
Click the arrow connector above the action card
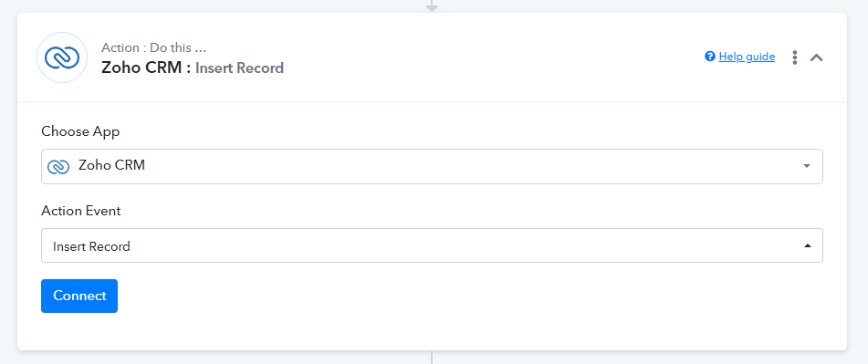432,6
